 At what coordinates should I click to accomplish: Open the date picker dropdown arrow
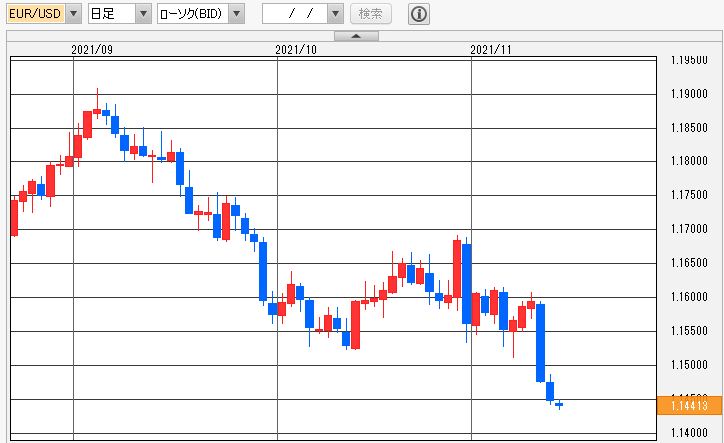pos(335,14)
